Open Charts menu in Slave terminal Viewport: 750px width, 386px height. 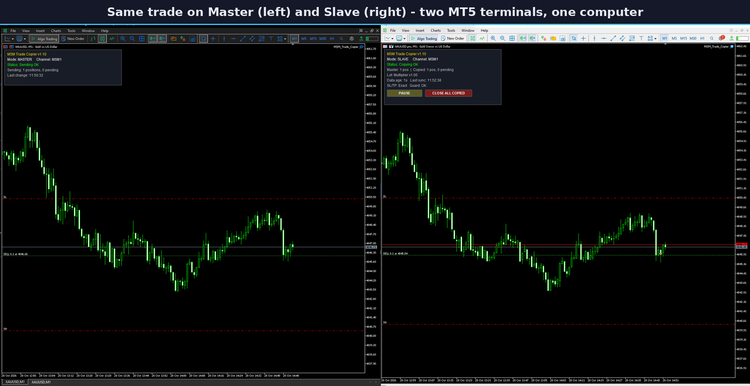pyautogui.click(x=436, y=31)
